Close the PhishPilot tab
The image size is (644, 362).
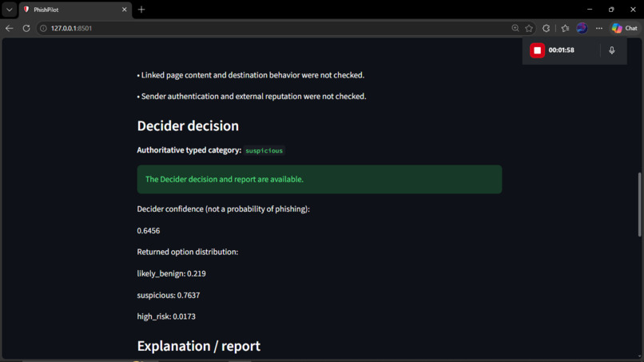coord(124,10)
